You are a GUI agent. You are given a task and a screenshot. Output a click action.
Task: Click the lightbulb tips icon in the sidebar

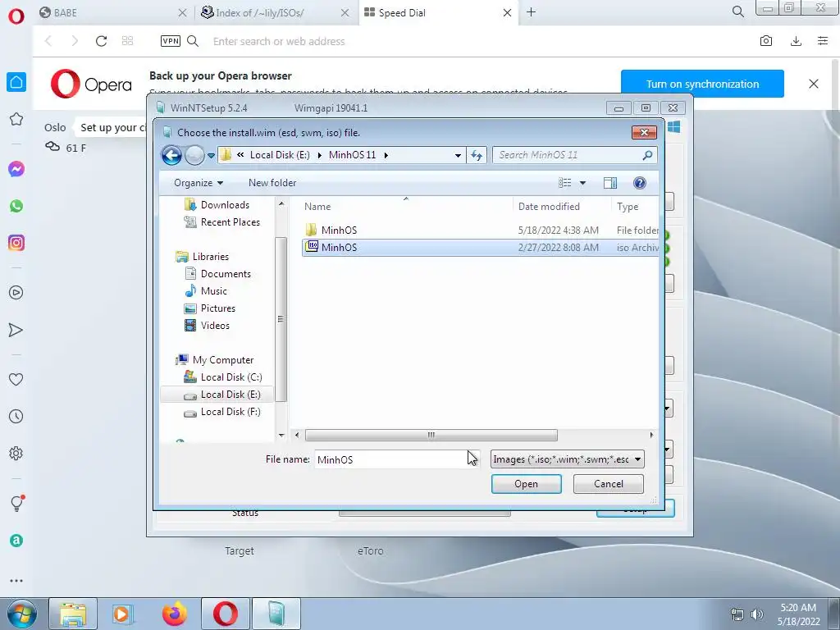point(16,503)
